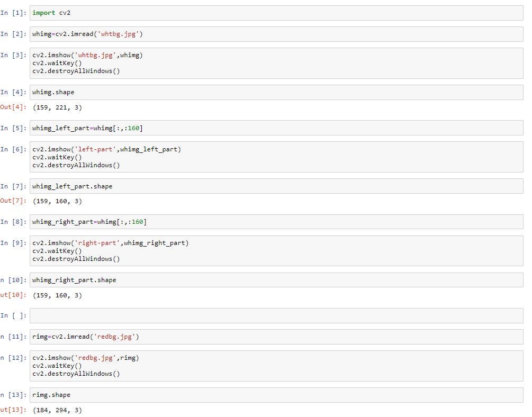The width and height of the screenshot is (532, 417).
Task: Click the In [9] prompt label
Action: (x=14, y=243)
